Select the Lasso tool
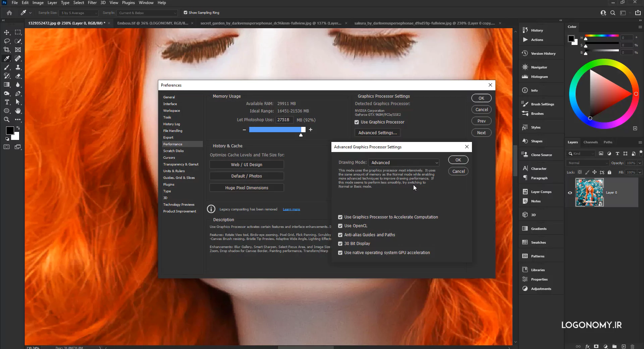The height and width of the screenshot is (349, 644). click(7, 41)
